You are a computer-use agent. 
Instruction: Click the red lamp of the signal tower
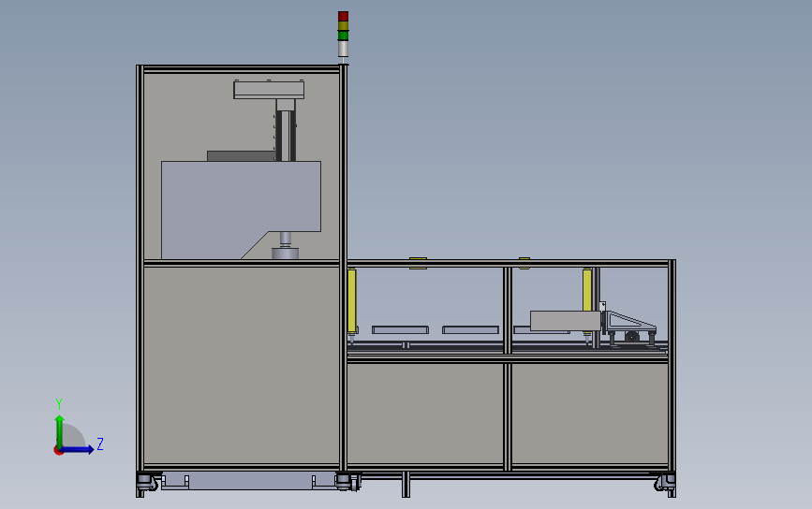(x=343, y=16)
